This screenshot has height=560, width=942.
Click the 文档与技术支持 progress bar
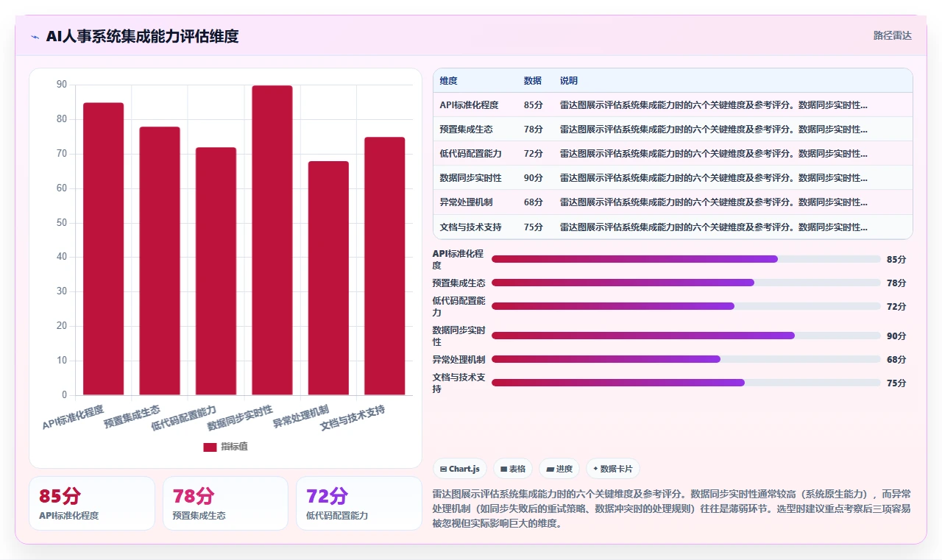(686, 383)
